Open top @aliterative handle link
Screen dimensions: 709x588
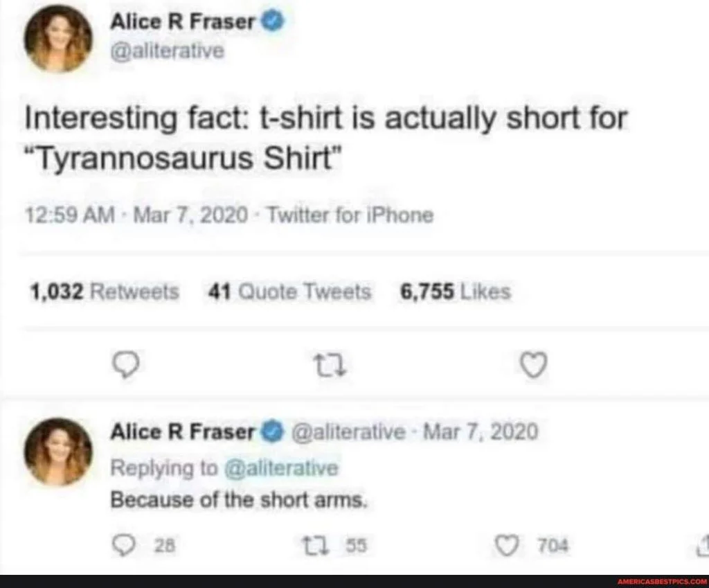pos(168,51)
